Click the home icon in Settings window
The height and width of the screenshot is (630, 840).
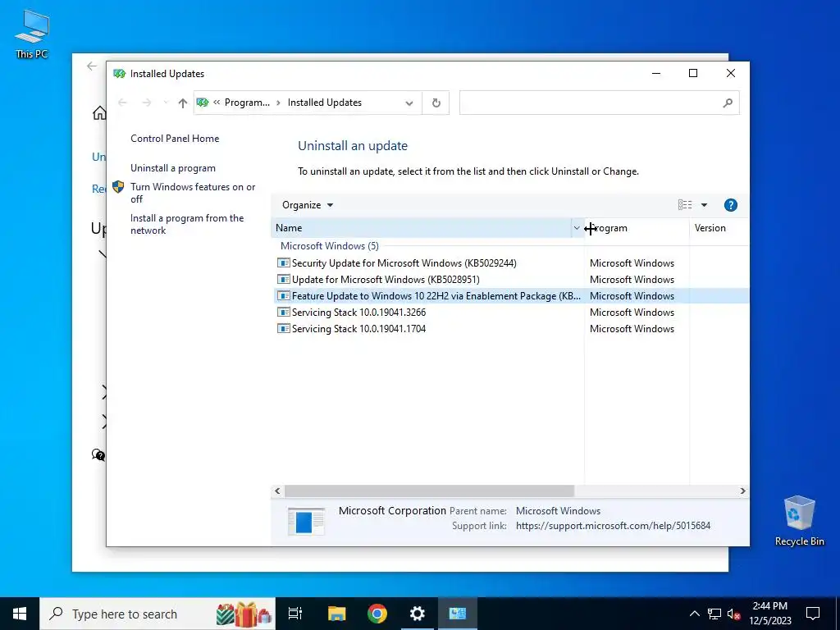99,113
